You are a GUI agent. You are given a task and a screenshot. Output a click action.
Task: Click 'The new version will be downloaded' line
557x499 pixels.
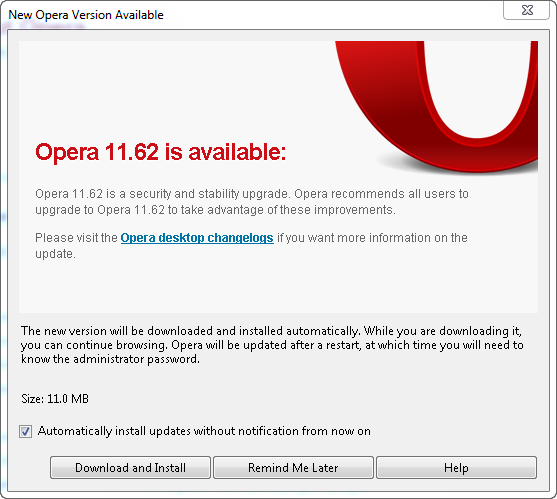(x=271, y=331)
